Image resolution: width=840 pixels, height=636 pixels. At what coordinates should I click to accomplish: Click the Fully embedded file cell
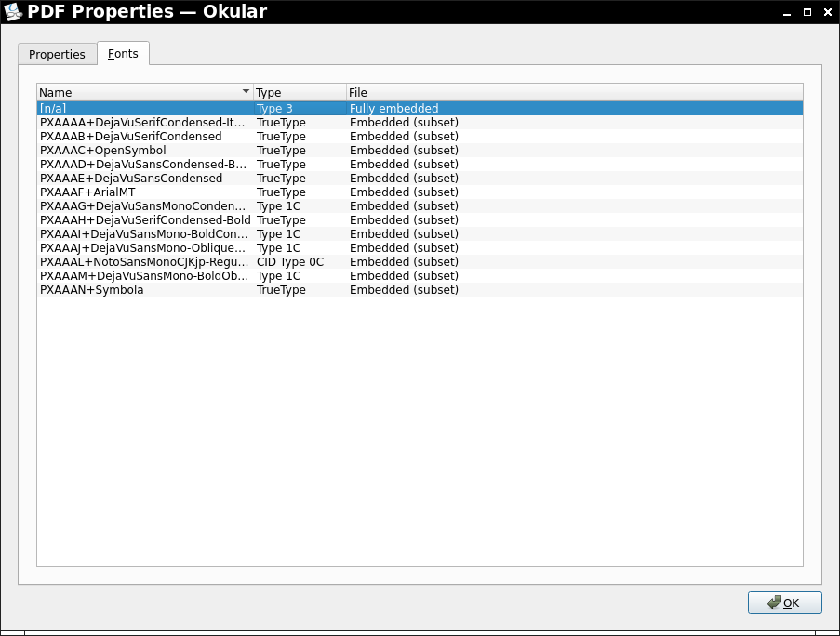click(x=393, y=109)
